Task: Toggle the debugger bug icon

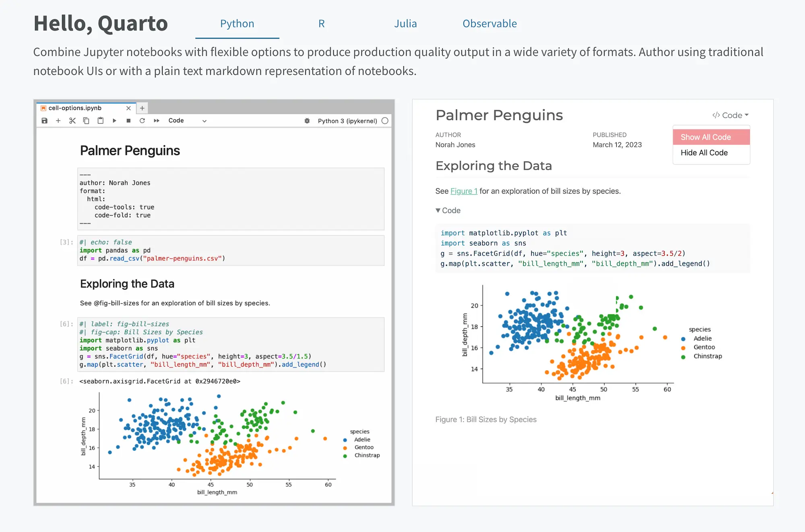Action: (307, 121)
